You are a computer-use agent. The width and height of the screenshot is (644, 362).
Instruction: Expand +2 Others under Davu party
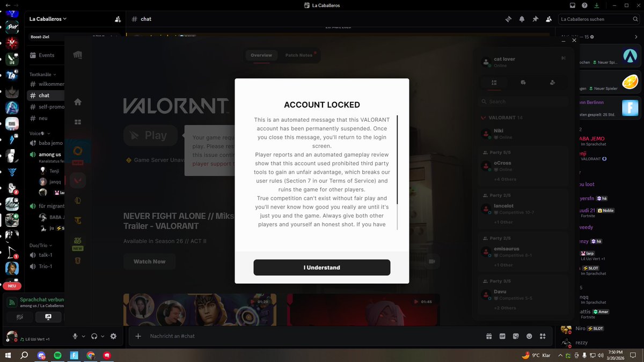pos(505,308)
